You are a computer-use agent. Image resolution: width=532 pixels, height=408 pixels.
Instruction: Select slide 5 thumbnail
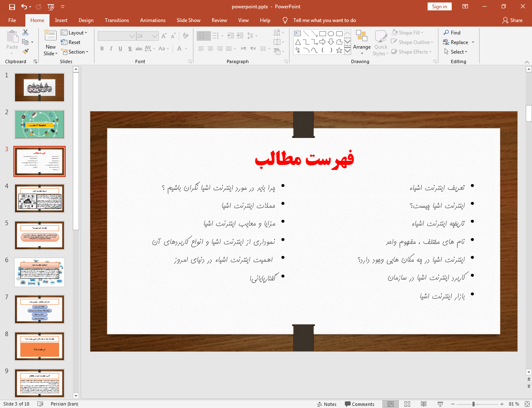[40, 235]
